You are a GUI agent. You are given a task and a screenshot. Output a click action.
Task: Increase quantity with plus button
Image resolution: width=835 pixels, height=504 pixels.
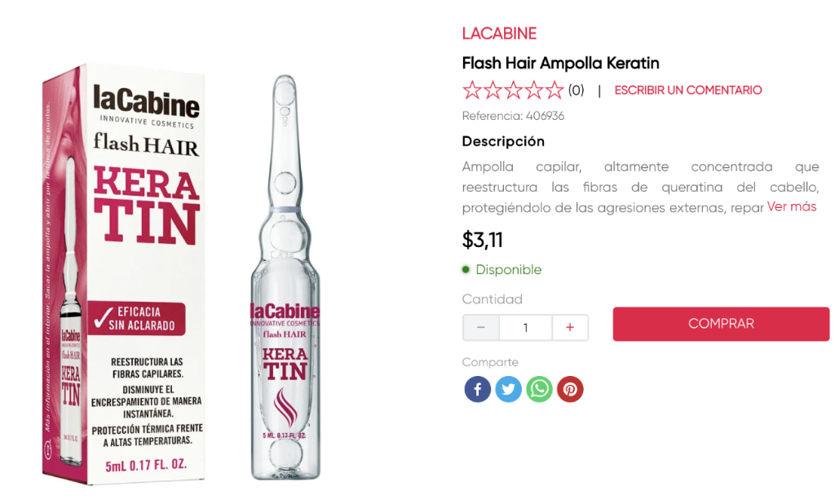(x=570, y=327)
